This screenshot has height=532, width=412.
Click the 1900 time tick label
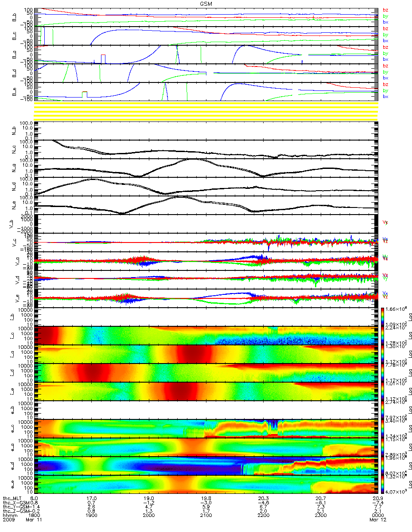coord(91,515)
